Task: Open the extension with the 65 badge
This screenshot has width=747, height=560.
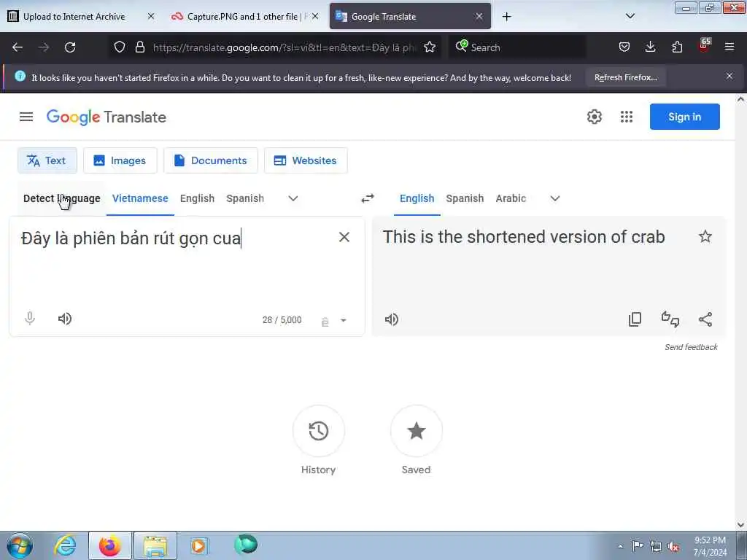Action: (x=704, y=46)
